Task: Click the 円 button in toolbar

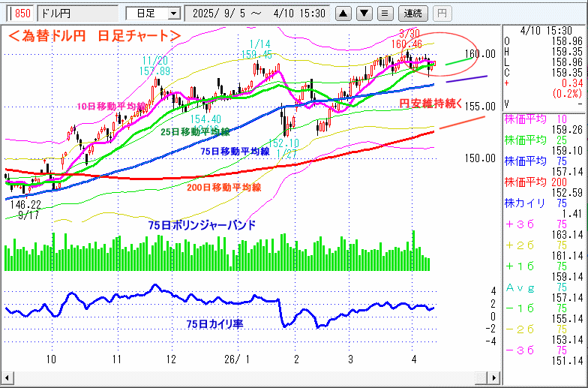Action: click(442, 13)
